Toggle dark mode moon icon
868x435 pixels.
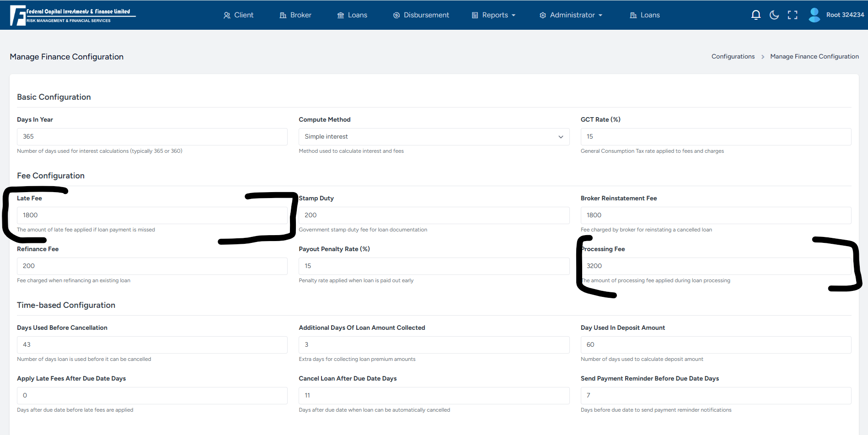coord(774,15)
